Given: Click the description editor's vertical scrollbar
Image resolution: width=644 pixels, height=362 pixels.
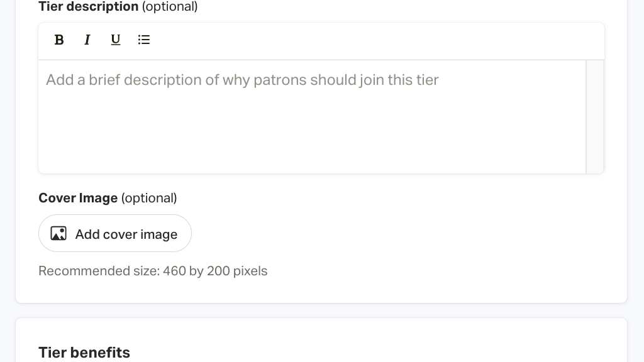Looking at the screenshot, I should coord(595,117).
